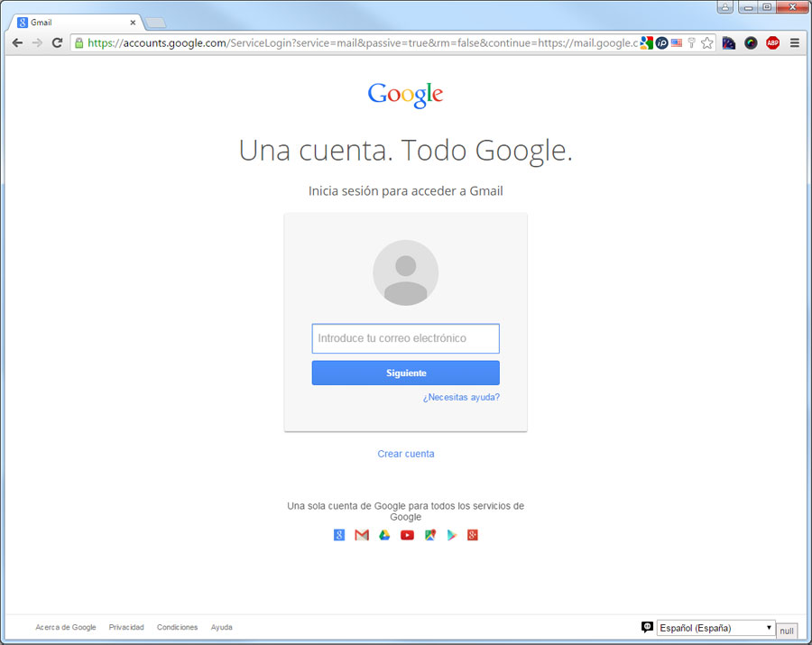The width and height of the screenshot is (812, 645).
Task: Open the round color gauge extension icon
Action: (751, 43)
